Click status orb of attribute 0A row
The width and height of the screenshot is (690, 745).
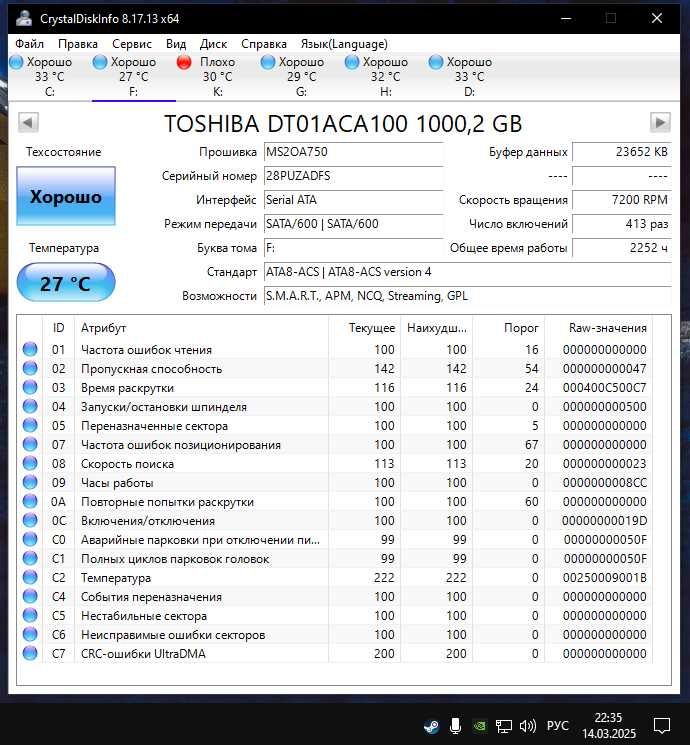(x=30, y=501)
